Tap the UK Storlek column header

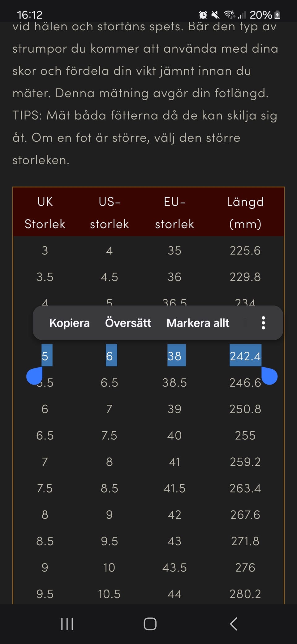click(x=45, y=213)
